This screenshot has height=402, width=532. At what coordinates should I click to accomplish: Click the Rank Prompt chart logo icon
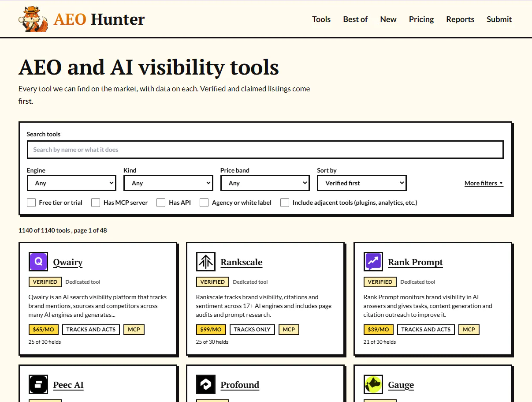coord(373,262)
